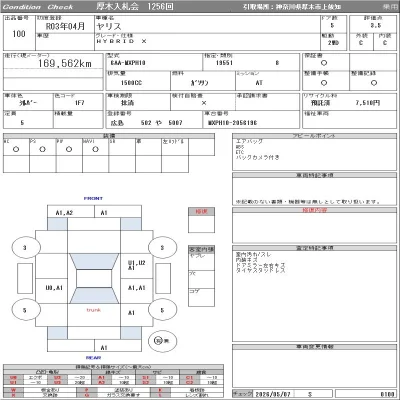Click the U0,A1 left door damage label
Image resolution: width=400 pixels, height=400 pixels.
click(54, 288)
